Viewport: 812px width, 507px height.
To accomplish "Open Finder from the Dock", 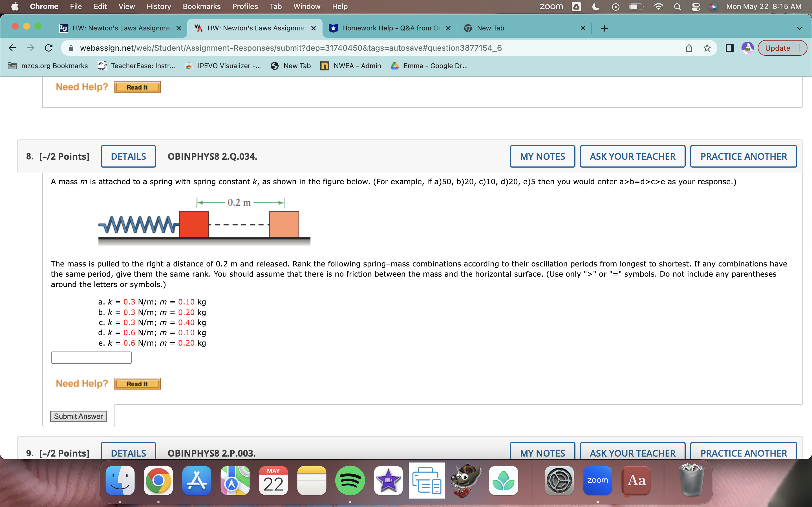I will (x=120, y=480).
